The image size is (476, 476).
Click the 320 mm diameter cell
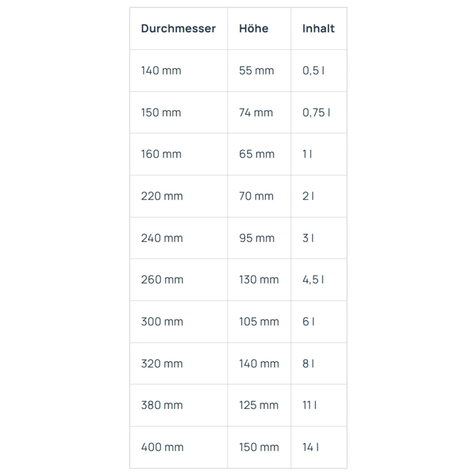(178, 363)
